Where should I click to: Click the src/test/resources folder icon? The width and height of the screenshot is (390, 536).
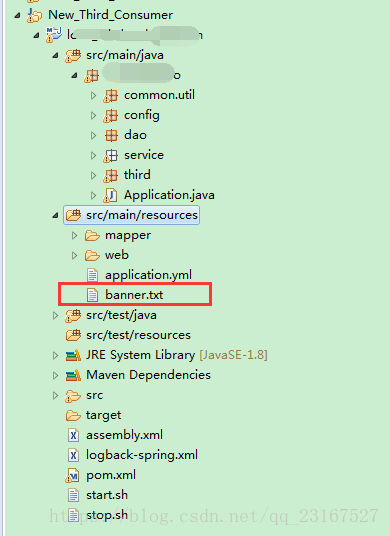pos(73,335)
